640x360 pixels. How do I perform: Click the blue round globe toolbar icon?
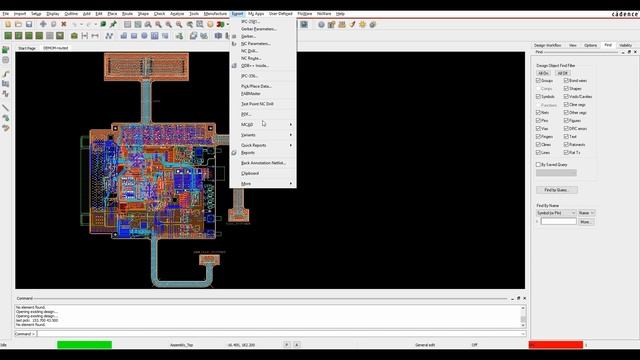pyautogui.click(x=322, y=24)
